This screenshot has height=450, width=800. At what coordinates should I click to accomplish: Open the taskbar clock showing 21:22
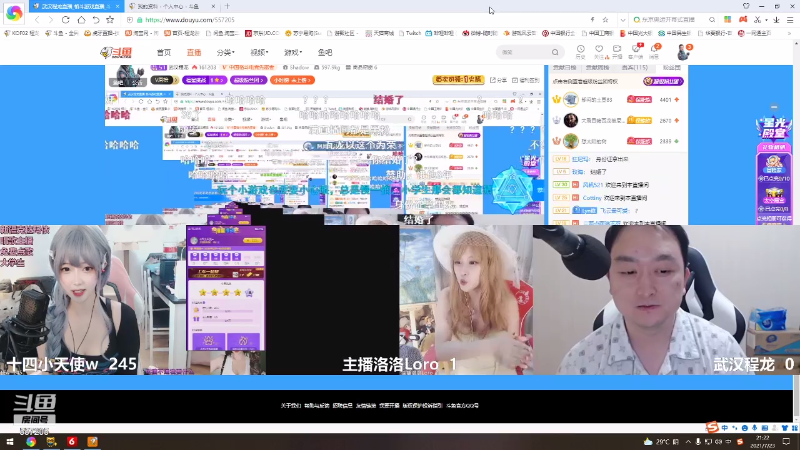coord(762,441)
